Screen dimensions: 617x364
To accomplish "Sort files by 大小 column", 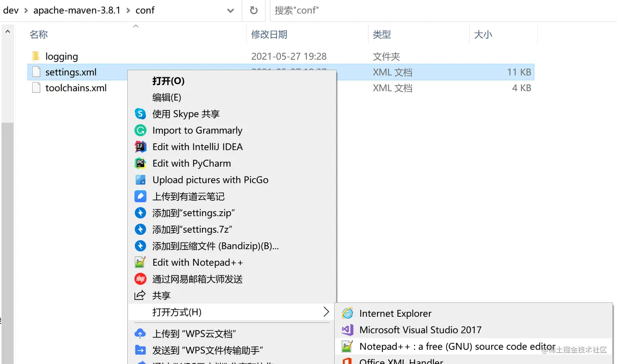I will pyautogui.click(x=483, y=35).
